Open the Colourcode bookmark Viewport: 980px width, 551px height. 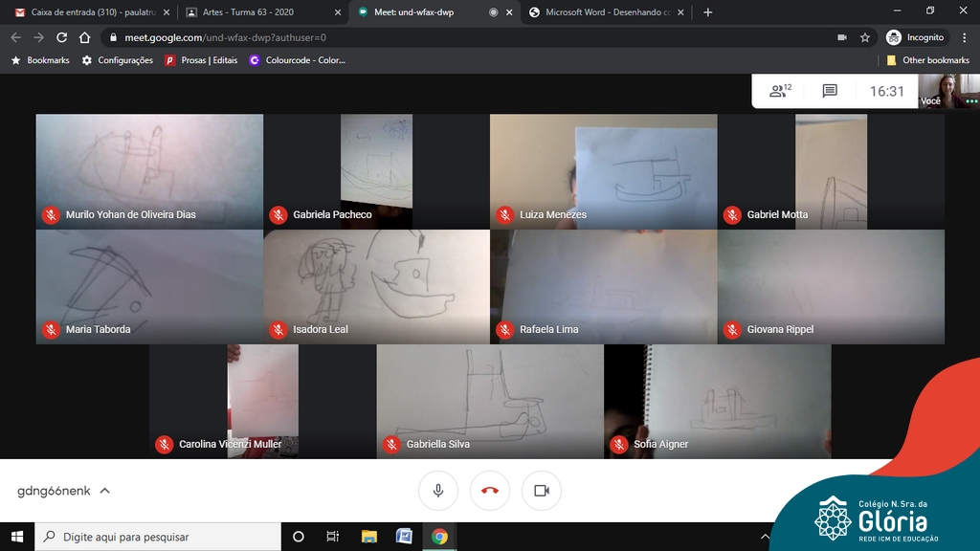click(x=297, y=60)
